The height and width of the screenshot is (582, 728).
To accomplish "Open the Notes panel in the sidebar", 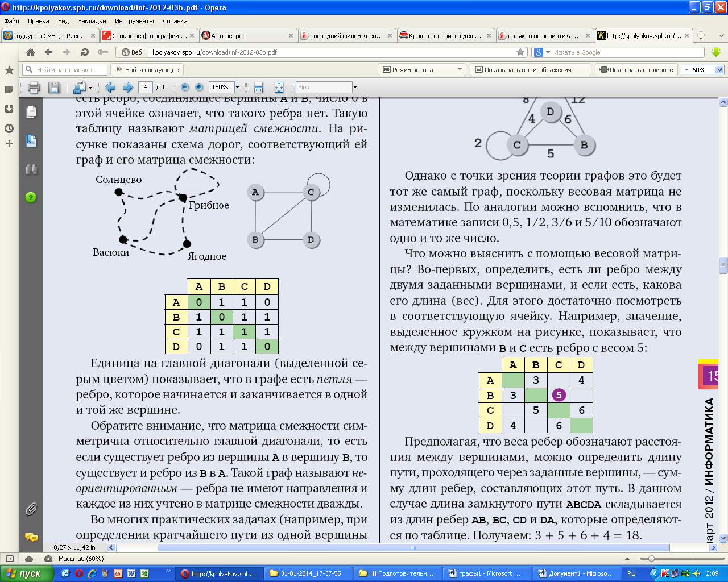I will [9, 90].
